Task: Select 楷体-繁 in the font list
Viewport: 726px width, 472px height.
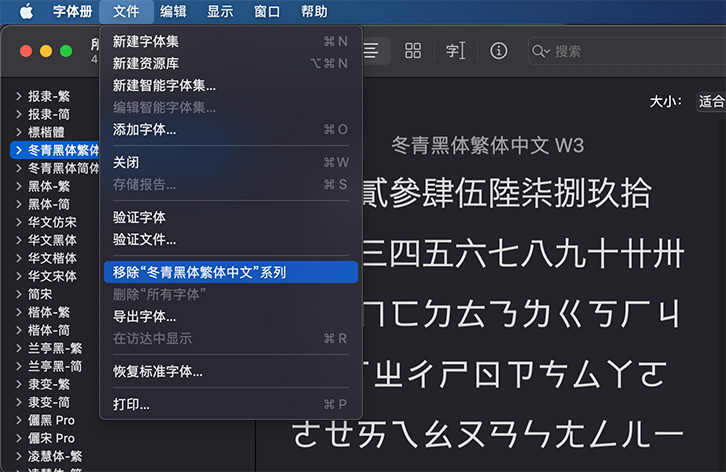Action: click(49, 312)
